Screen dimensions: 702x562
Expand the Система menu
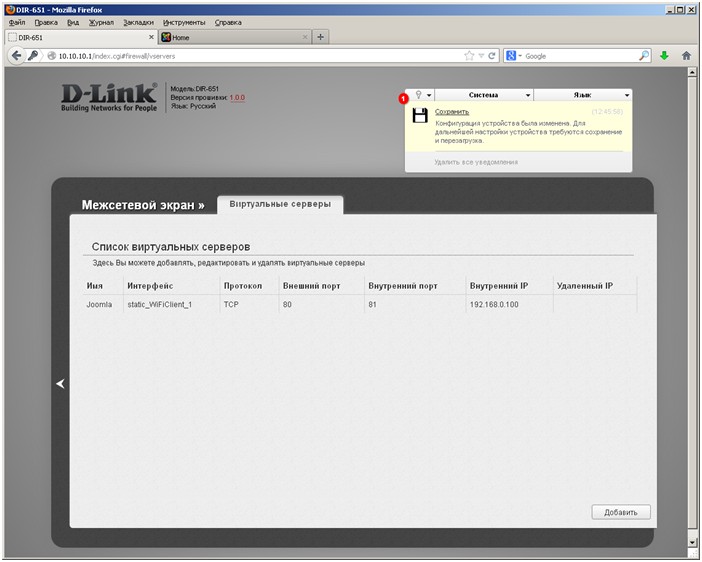(484, 95)
